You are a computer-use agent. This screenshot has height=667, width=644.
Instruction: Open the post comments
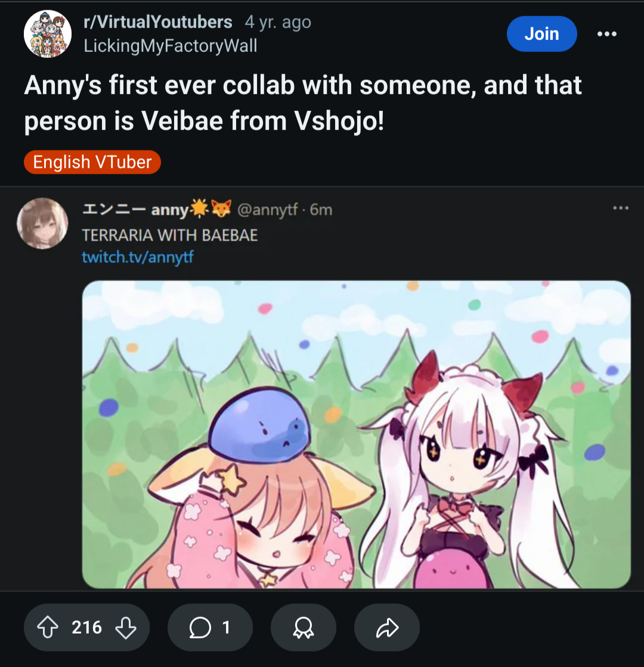pos(210,627)
